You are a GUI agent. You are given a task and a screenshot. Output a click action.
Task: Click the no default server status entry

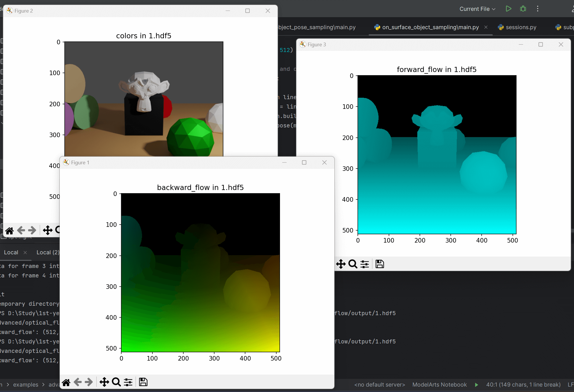pos(380,385)
